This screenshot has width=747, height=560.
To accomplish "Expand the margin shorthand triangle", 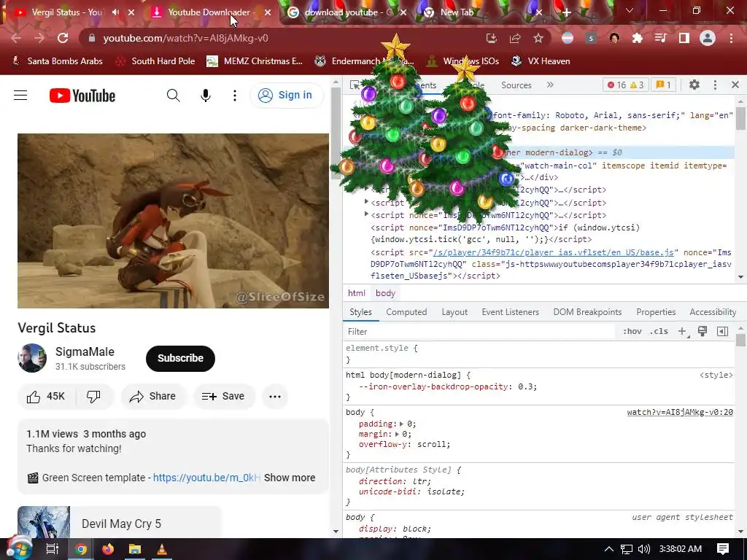I will [396, 435].
